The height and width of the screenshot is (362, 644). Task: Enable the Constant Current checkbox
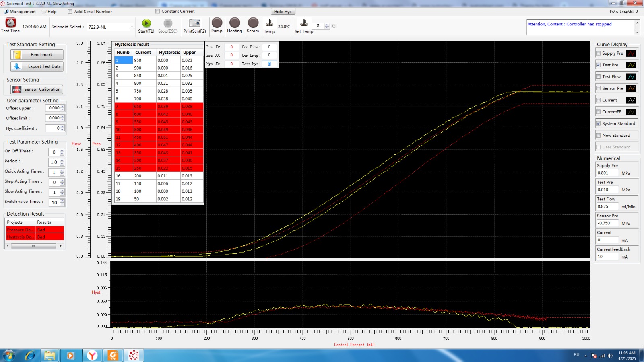(158, 11)
